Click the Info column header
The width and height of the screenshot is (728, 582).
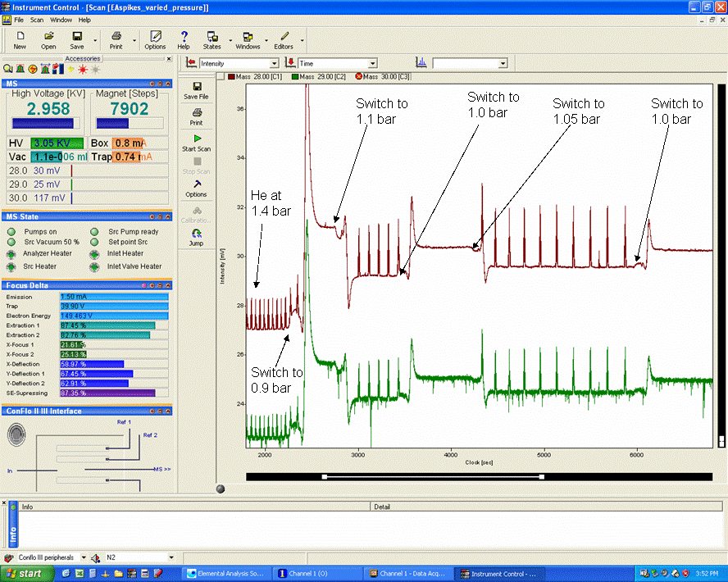pyautogui.click(x=194, y=507)
